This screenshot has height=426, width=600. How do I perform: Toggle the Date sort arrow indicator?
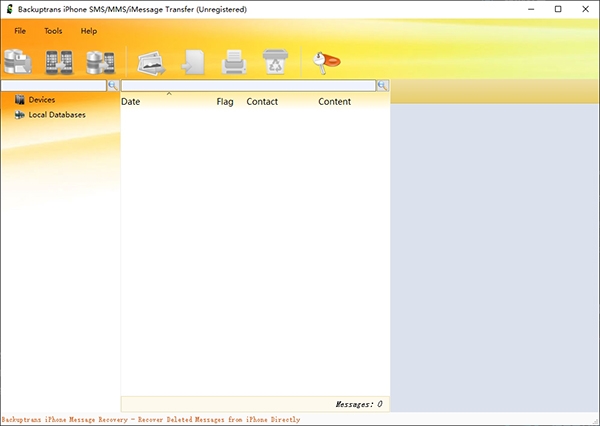point(169,93)
